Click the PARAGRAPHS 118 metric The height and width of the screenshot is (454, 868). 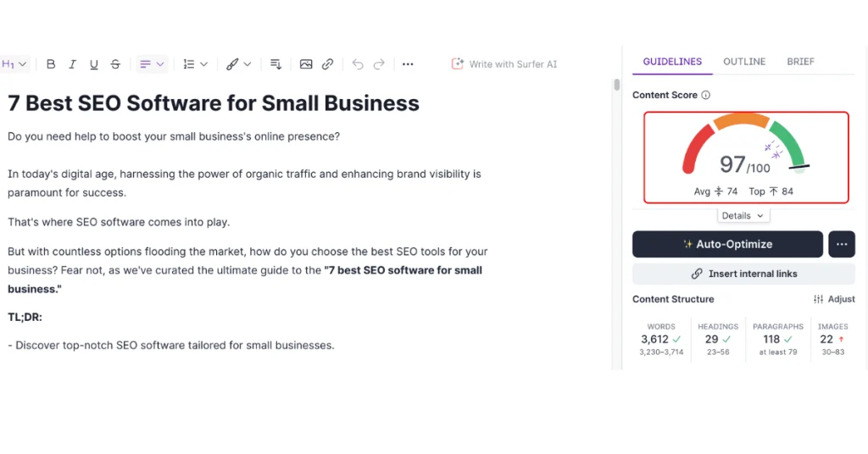click(x=778, y=339)
